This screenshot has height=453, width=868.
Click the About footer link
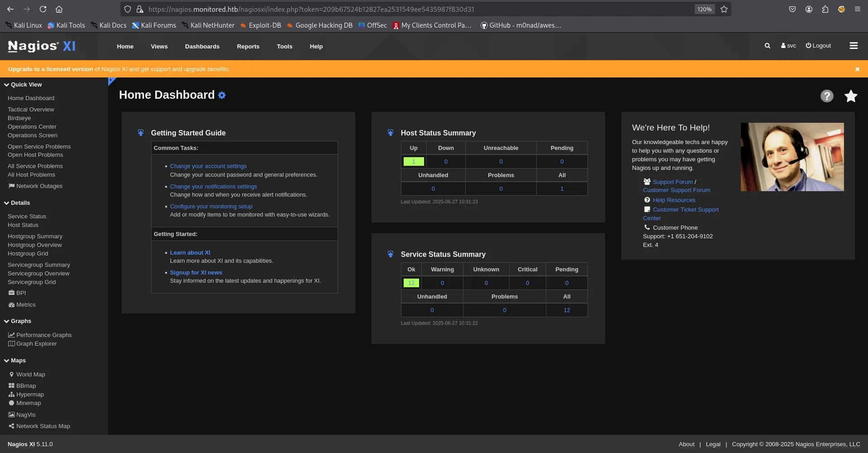click(687, 444)
